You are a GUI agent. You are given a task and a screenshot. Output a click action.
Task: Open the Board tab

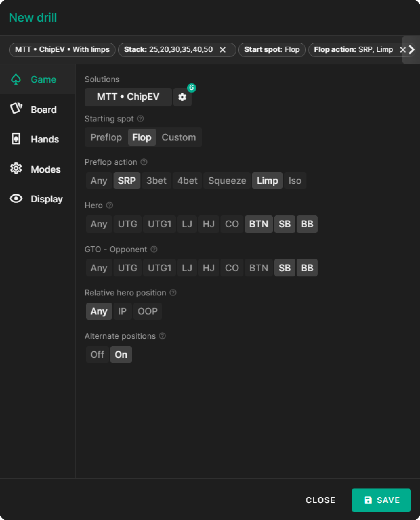click(37, 109)
